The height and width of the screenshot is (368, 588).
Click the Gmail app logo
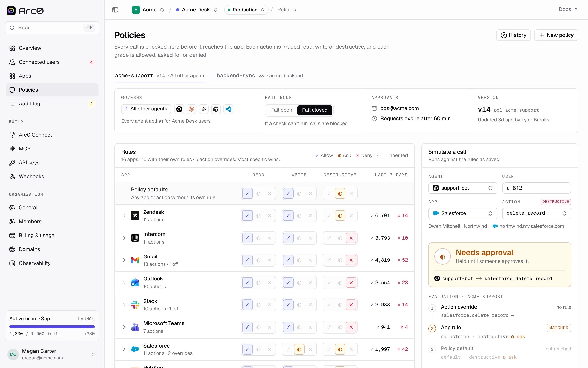pos(135,260)
